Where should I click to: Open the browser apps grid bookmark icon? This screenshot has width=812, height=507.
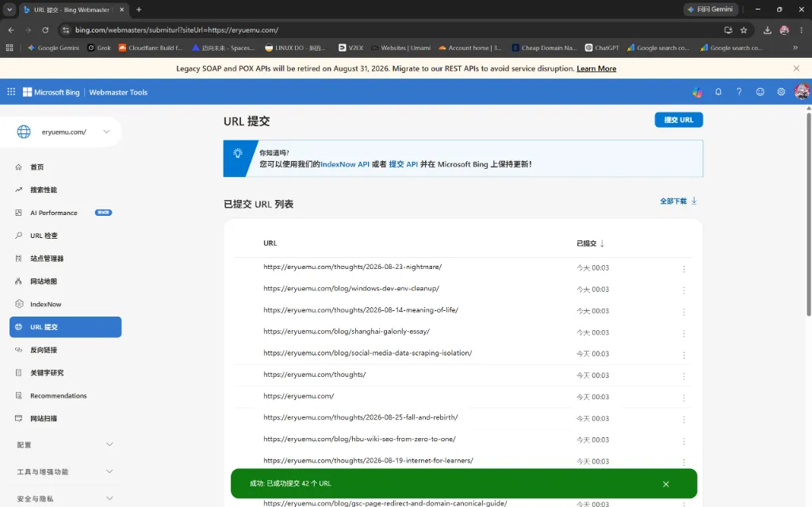pos(10,48)
